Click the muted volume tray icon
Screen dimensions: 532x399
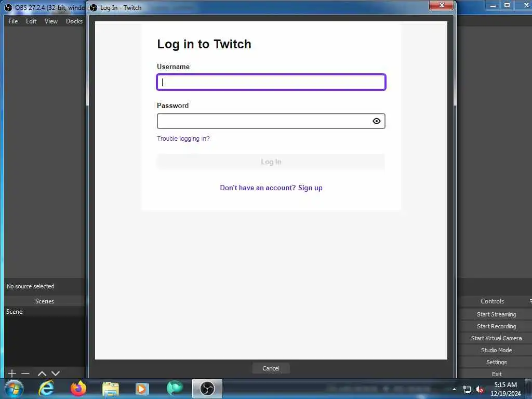click(x=480, y=390)
